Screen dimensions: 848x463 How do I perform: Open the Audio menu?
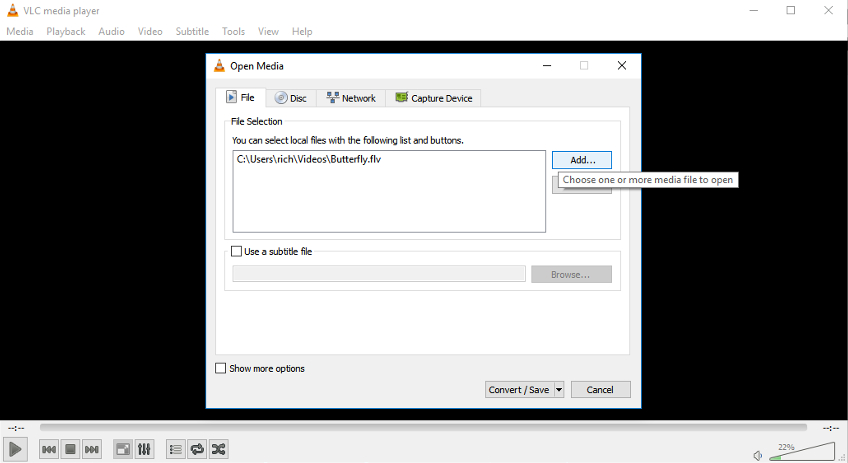coord(111,31)
